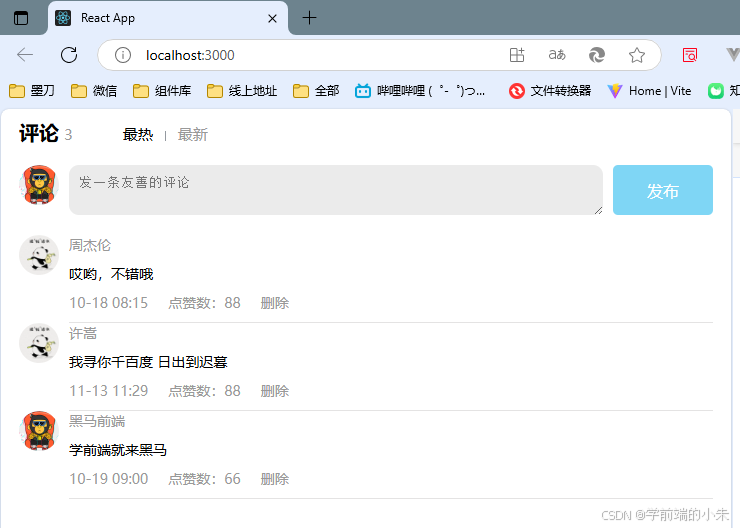Delete 许嵩's comment
Image resolution: width=740 pixels, height=528 pixels.
[275, 391]
